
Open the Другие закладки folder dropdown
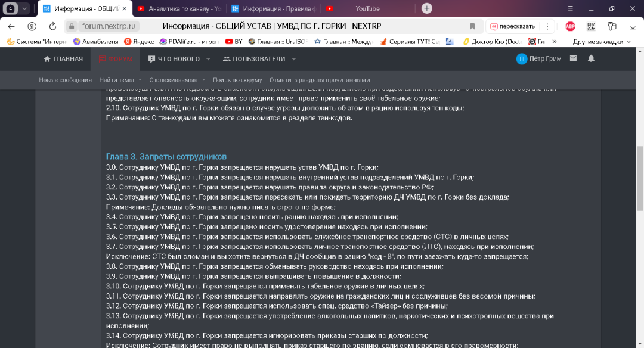pyautogui.click(x=602, y=42)
